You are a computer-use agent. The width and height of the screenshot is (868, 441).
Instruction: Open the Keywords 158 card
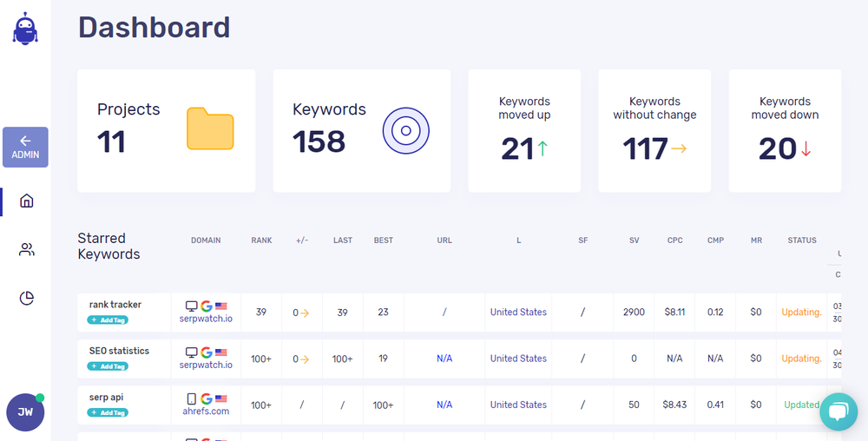(x=362, y=130)
